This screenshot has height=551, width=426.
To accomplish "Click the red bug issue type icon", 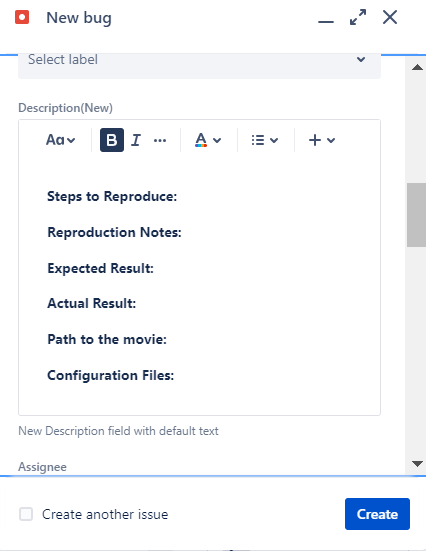I will 22,17.
